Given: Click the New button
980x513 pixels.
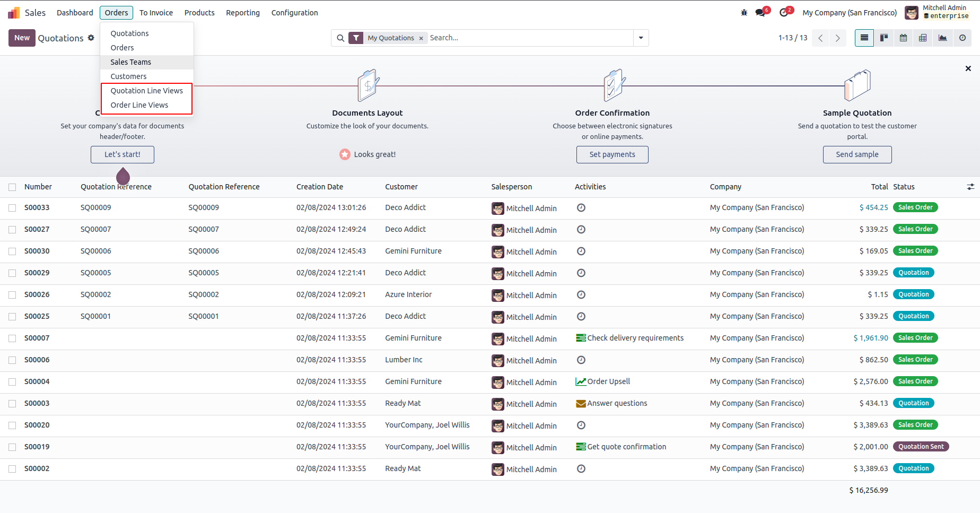Looking at the screenshot, I should (22, 38).
